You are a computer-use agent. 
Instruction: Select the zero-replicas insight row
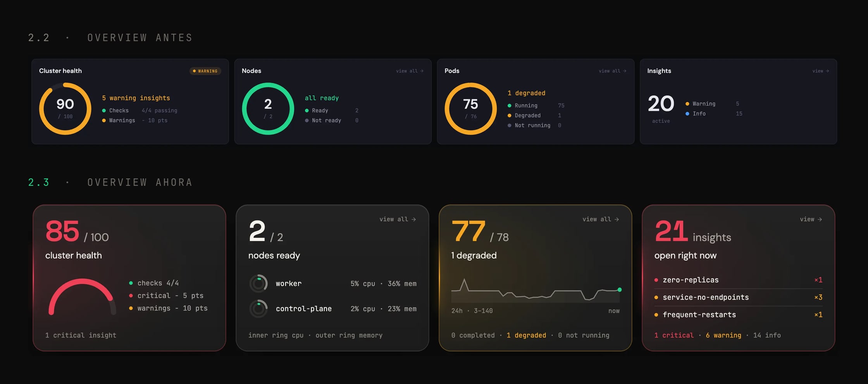pyautogui.click(x=738, y=280)
